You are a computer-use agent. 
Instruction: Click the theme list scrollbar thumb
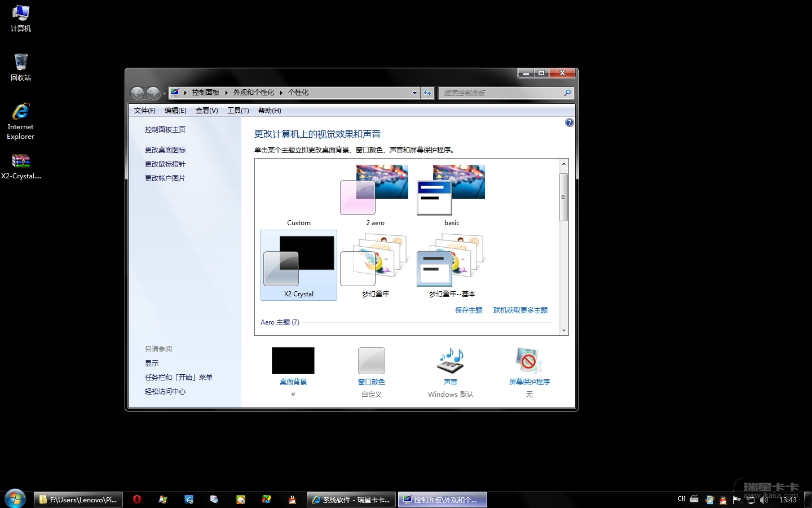(x=563, y=197)
